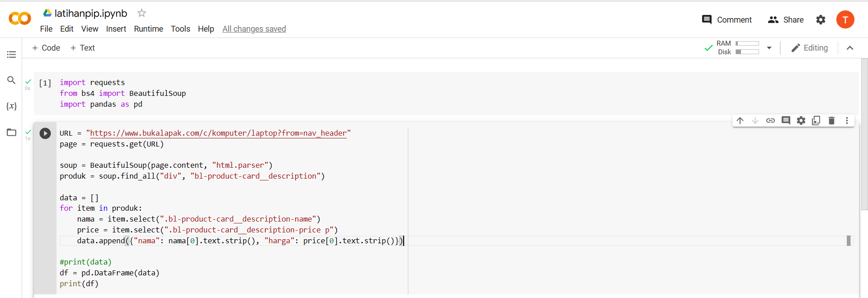Open the Tools menu

[x=180, y=29]
